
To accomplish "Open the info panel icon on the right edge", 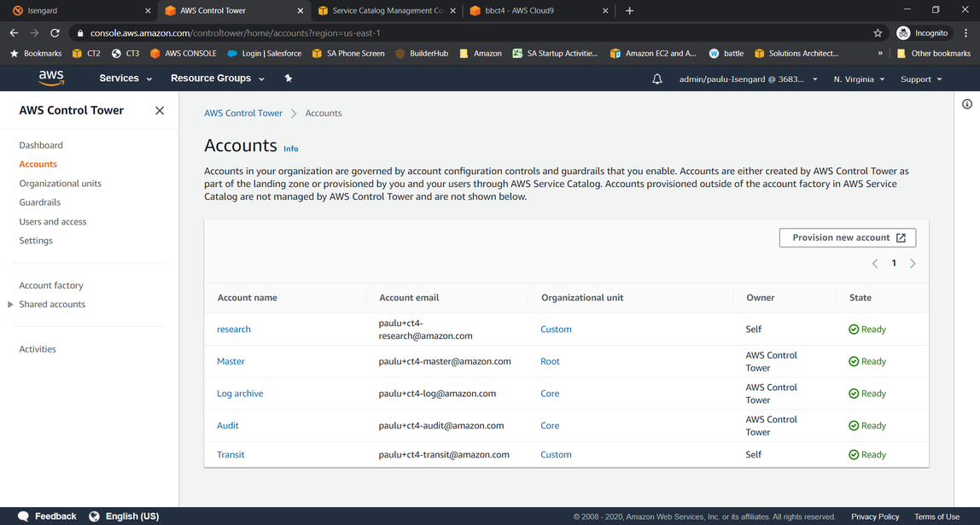I will (967, 104).
